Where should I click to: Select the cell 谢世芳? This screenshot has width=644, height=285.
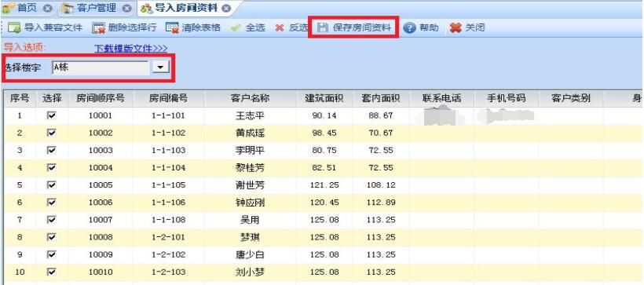point(250,185)
